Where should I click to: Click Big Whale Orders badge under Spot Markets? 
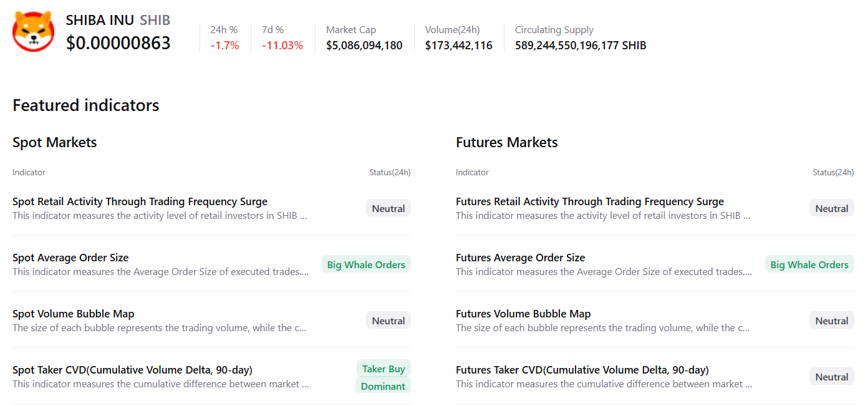pos(366,264)
